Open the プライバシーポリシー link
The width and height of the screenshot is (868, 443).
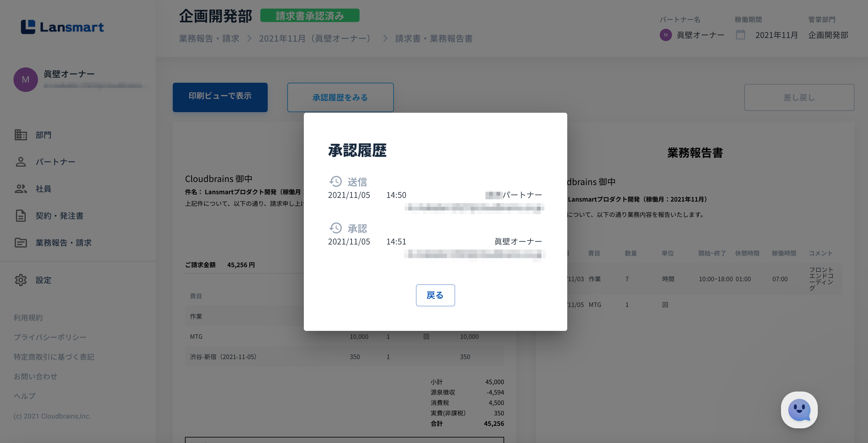click(x=50, y=337)
